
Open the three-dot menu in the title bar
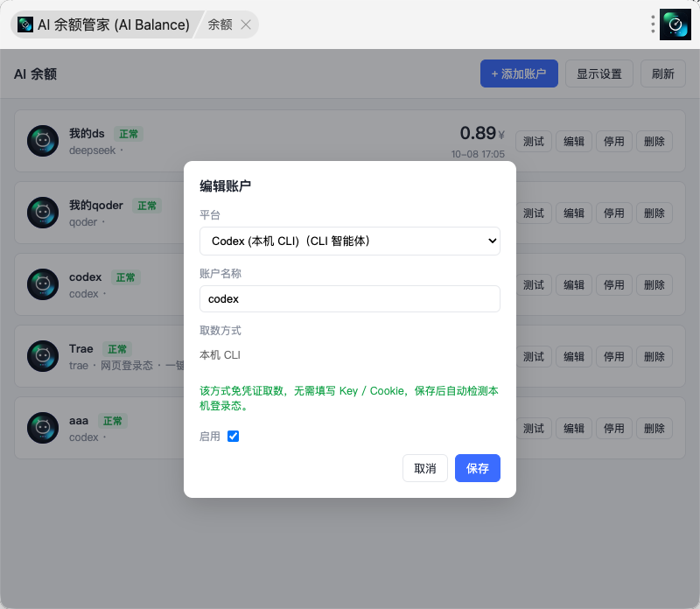point(653,24)
